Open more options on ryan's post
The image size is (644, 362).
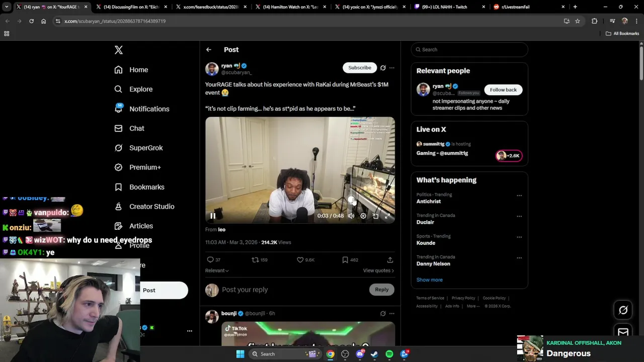pos(392,68)
